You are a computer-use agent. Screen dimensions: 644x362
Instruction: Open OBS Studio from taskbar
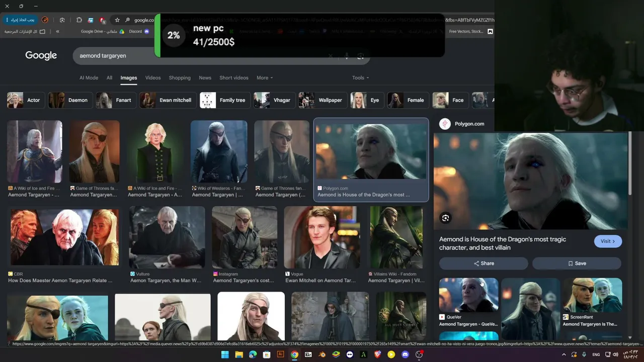point(419,354)
